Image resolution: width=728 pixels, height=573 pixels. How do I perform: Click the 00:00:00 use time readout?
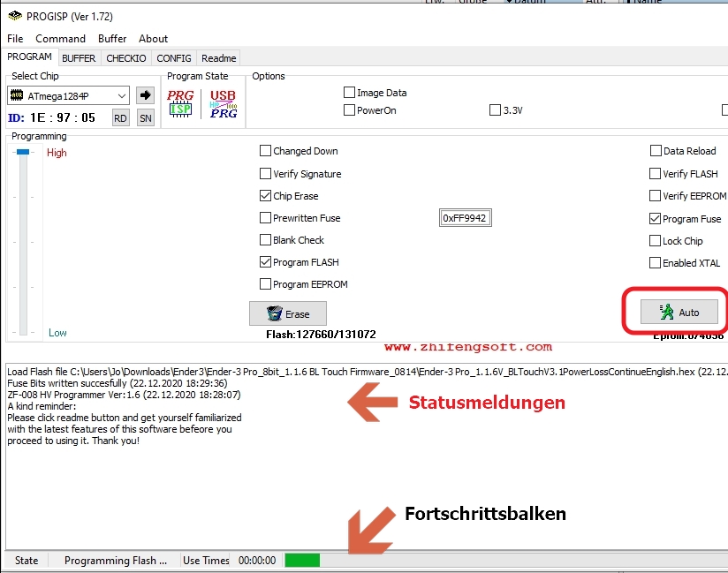pyautogui.click(x=257, y=561)
